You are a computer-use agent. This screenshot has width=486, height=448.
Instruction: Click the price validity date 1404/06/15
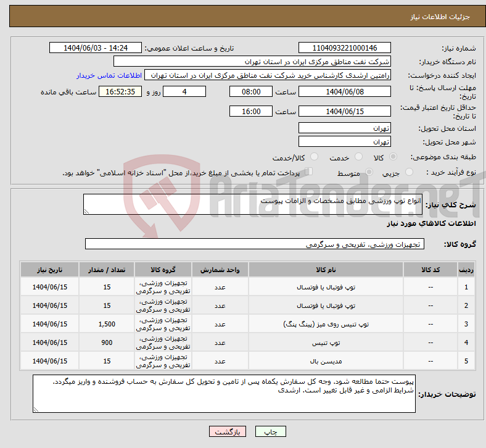[x=344, y=111]
